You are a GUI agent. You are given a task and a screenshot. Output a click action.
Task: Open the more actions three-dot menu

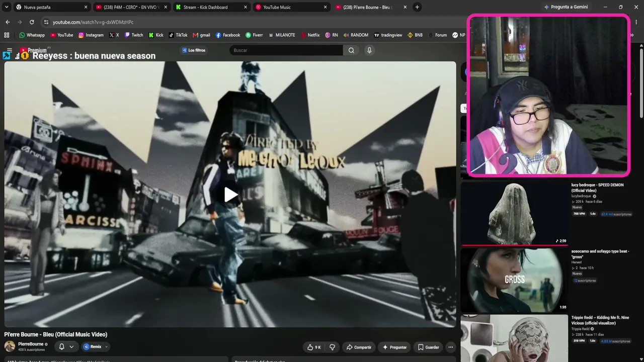tap(450, 347)
